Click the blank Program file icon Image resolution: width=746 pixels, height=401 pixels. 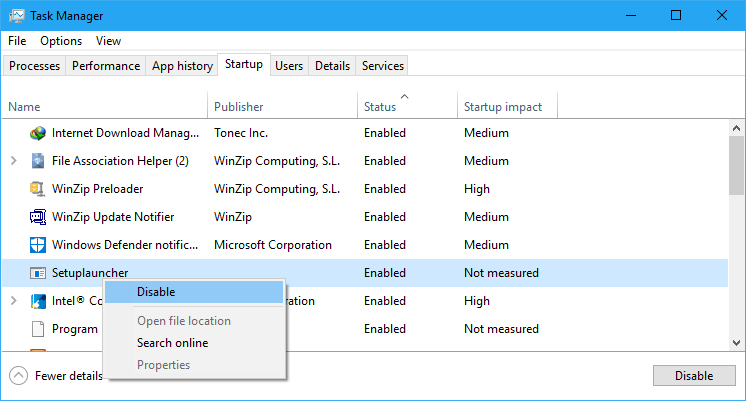(x=38, y=329)
